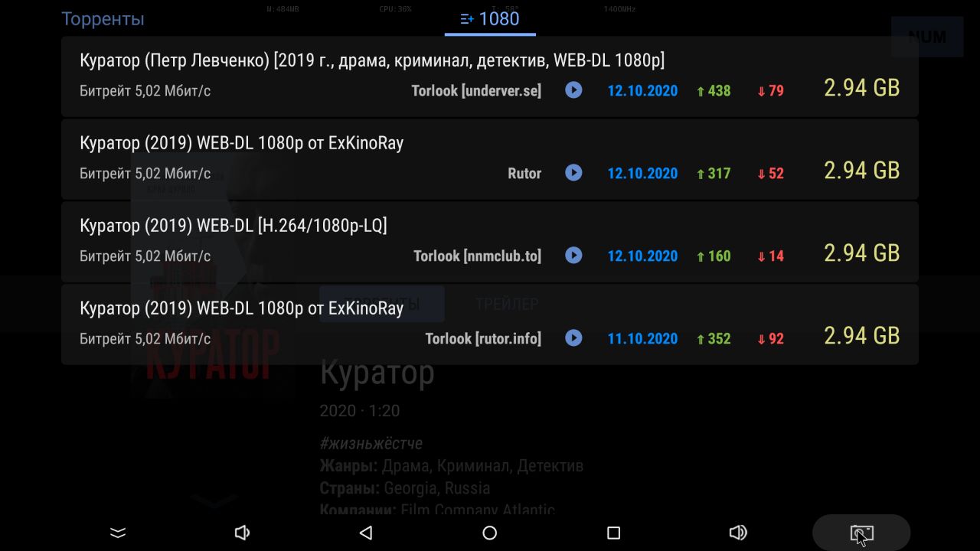The image size is (980, 551).
Task: Open torrent Куратор WEB-DL H.264/1080p-LQ
Action: 490,240
